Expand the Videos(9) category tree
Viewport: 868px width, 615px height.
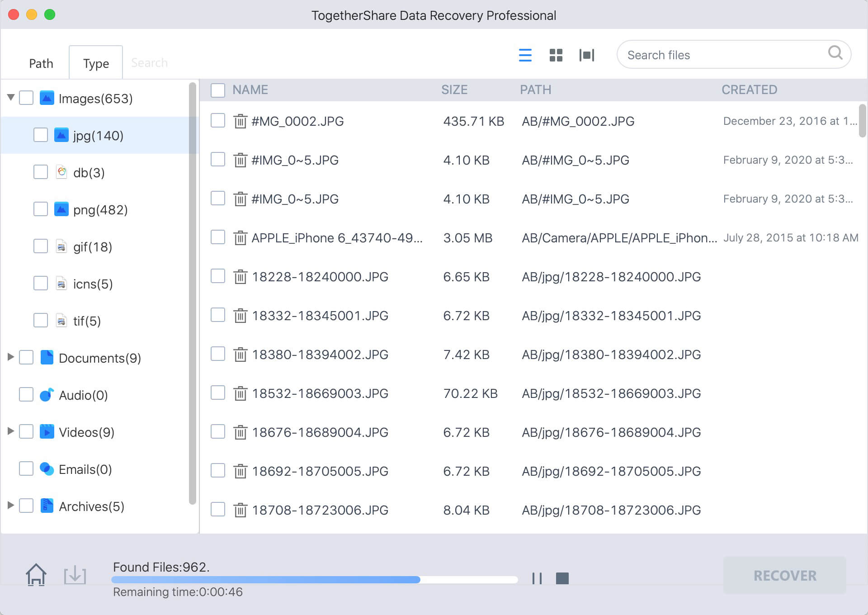pyautogui.click(x=10, y=431)
